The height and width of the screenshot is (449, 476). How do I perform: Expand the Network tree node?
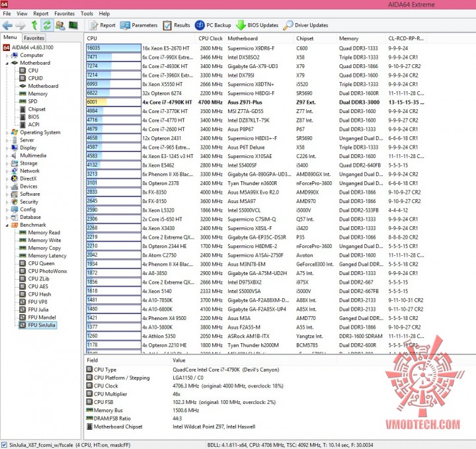click(7, 171)
